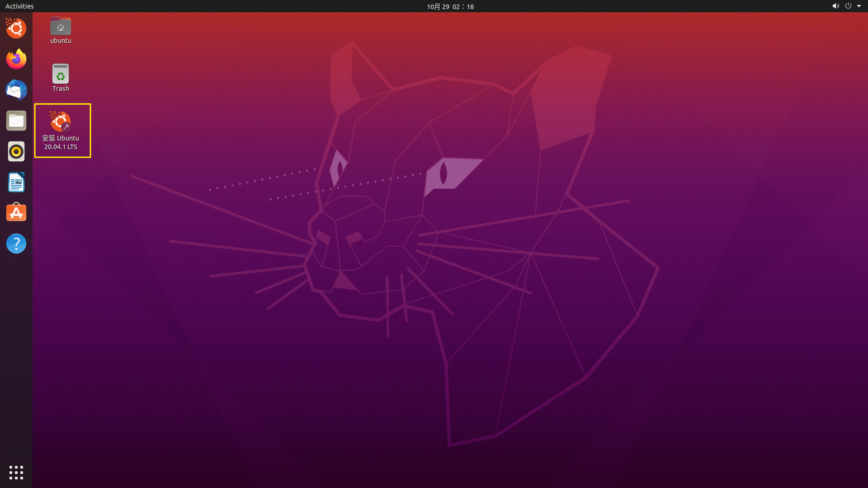Click the power status icon

click(x=848, y=6)
